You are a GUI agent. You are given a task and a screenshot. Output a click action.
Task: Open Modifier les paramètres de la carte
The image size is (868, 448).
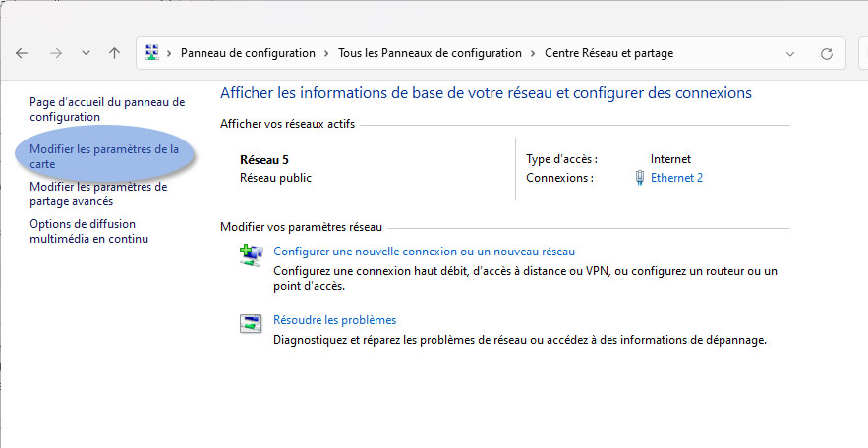[x=104, y=156]
